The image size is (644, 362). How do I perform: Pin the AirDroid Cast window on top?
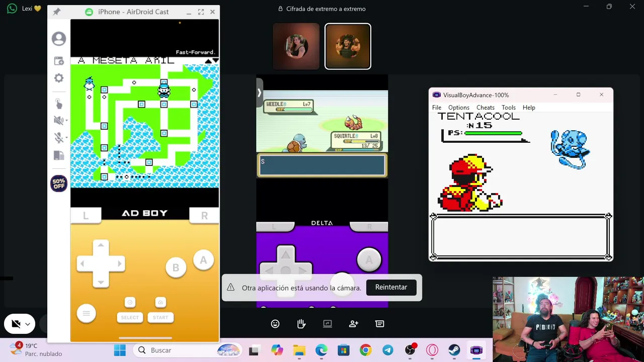tap(56, 12)
